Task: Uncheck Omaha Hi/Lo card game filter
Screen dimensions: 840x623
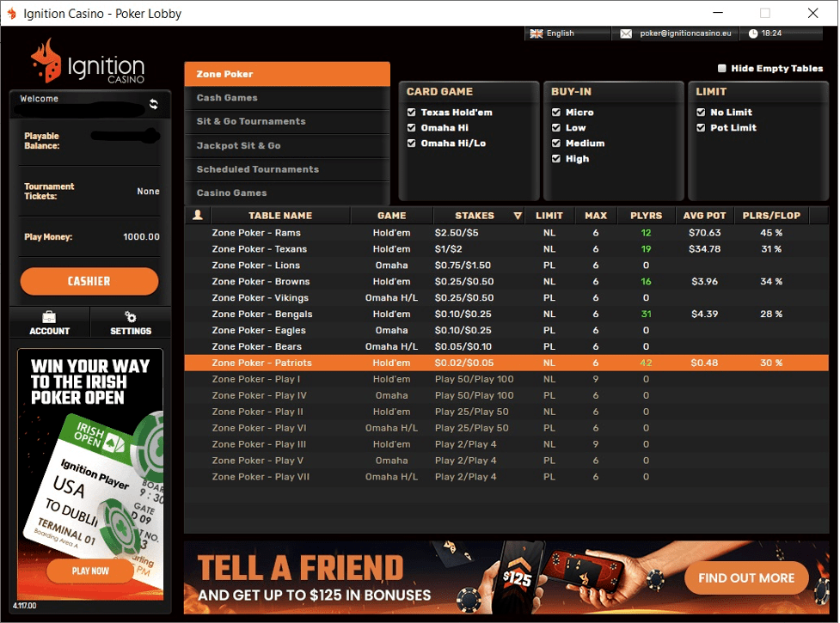Action: click(x=412, y=144)
